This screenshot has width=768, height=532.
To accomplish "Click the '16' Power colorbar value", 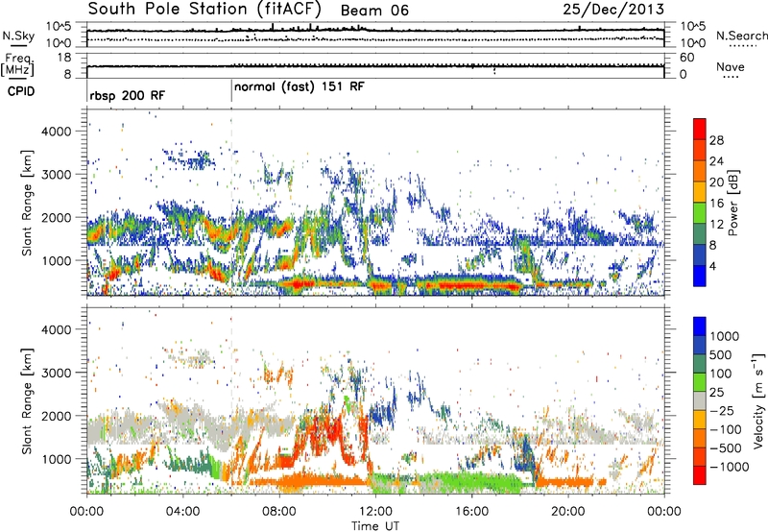I will point(716,204).
